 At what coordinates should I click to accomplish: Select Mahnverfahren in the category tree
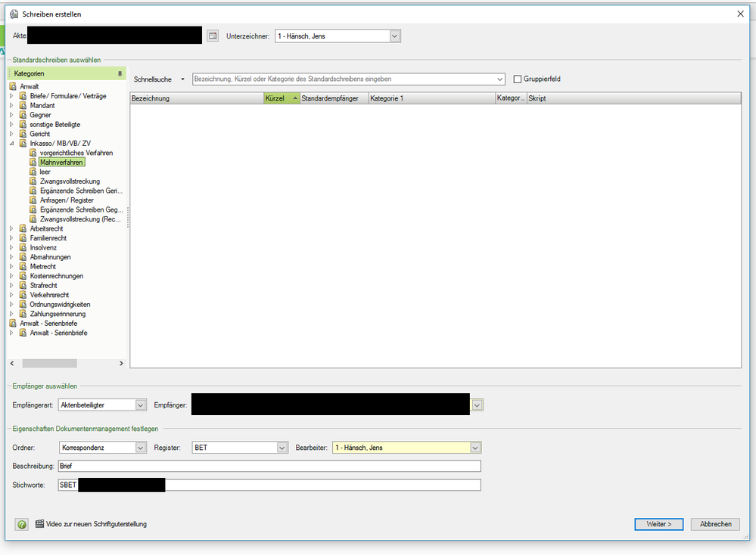tap(62, 163)
